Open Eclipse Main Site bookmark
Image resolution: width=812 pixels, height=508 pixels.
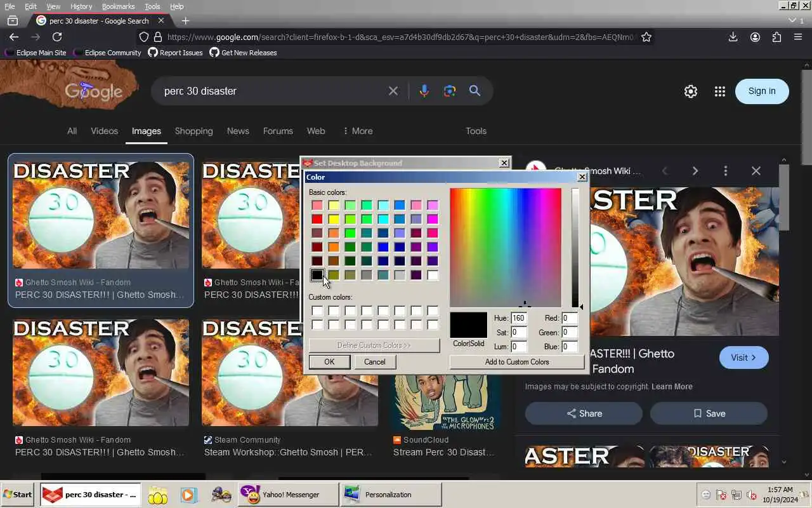coord(36,53)
